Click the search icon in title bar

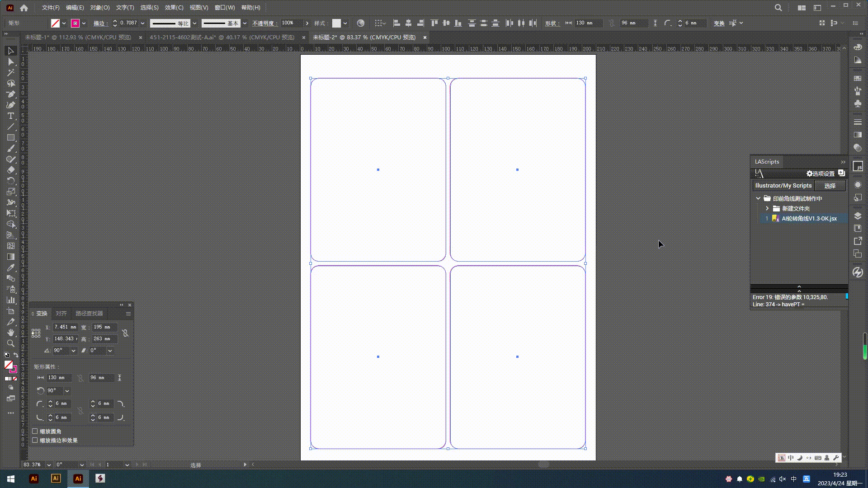click(x=778, y=8)
